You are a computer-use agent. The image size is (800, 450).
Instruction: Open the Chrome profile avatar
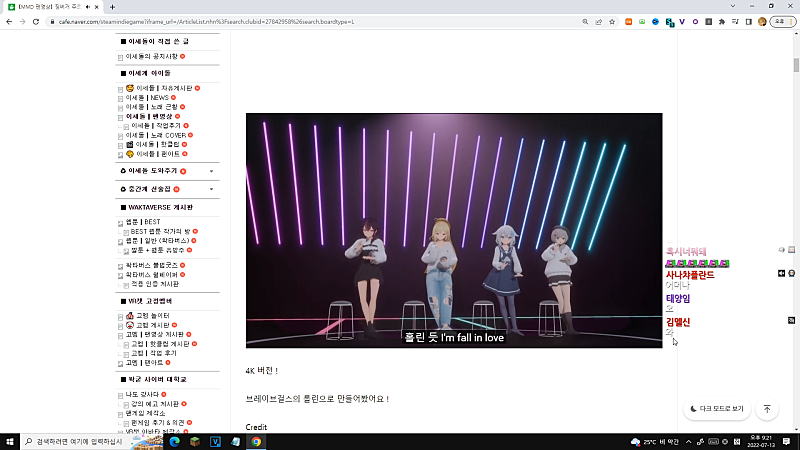[762, 22]
